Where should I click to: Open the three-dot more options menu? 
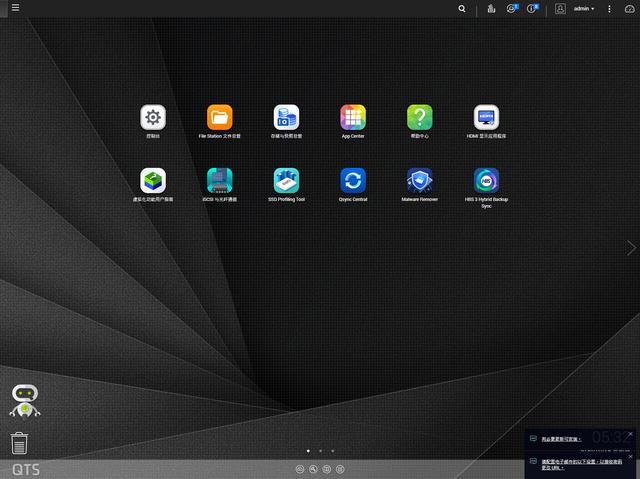(609, 9)
